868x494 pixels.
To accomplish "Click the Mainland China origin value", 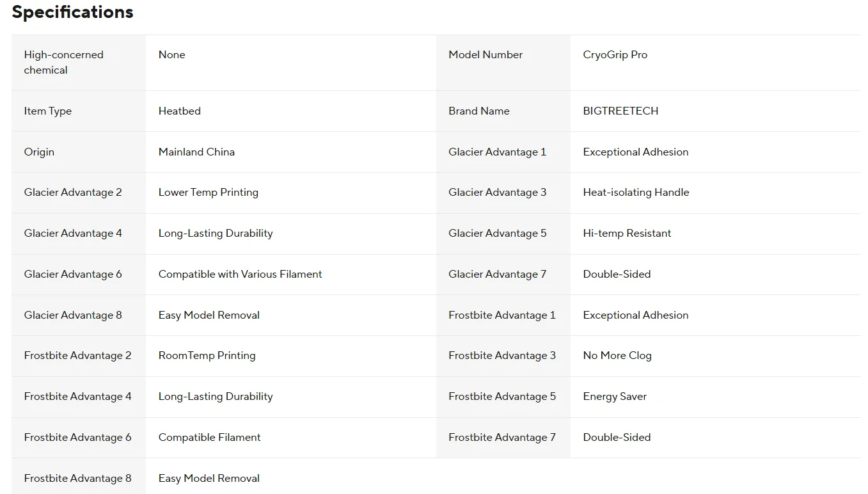I will pyautogui.click(x=196, y=152).
